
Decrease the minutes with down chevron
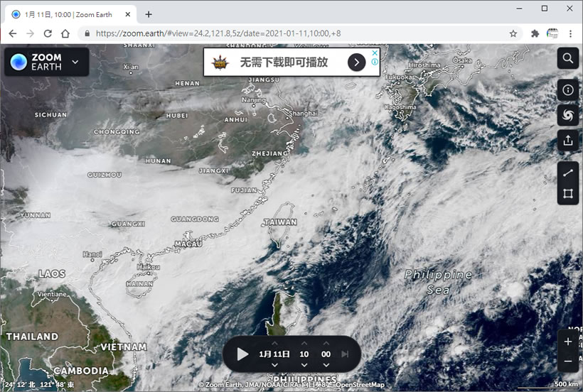point(326,365)
